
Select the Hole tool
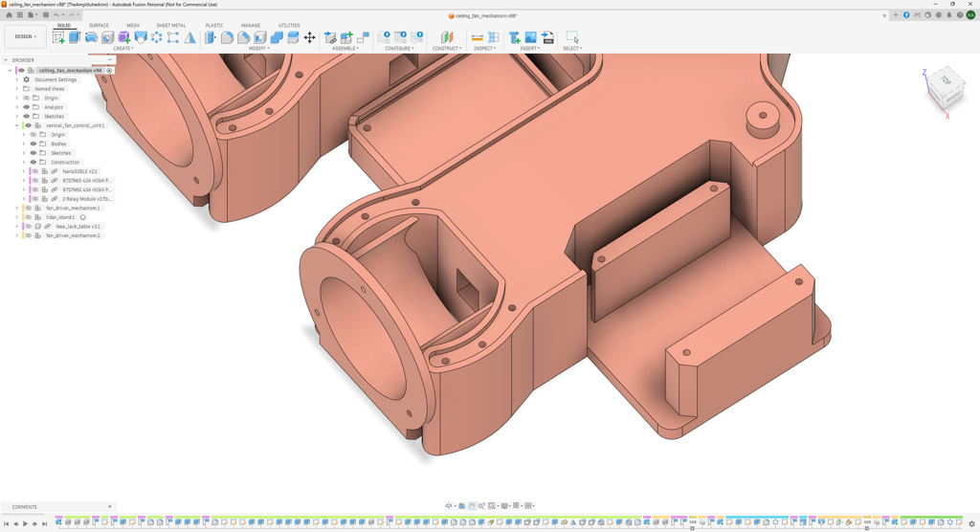click(x=107, y=37)
